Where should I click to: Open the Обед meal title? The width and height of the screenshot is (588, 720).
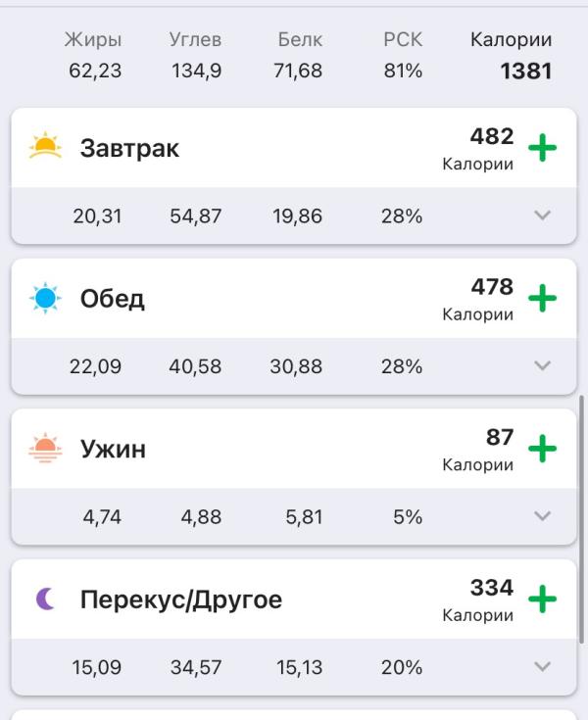(113, 299)
